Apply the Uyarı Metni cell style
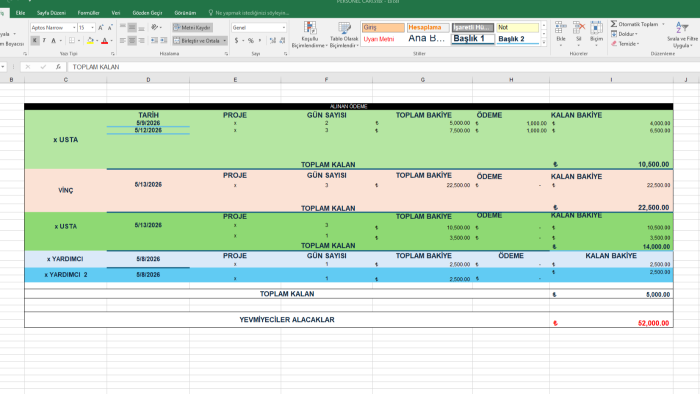Screen dimensions: 700x394 tap(383, 39)
